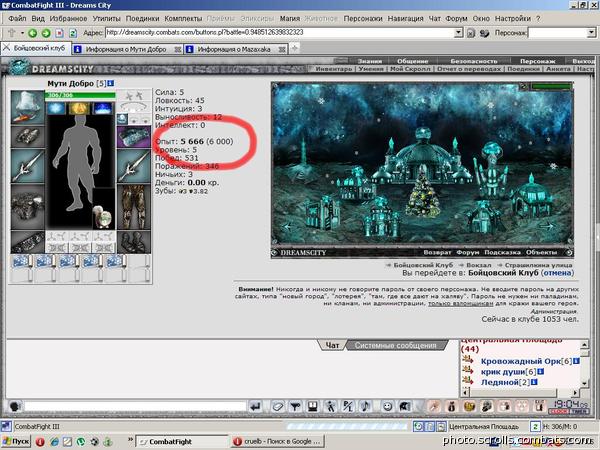600x450 pixels.
Task: Switch to Системные сообщения chat tab
Action: pos(395,345)
